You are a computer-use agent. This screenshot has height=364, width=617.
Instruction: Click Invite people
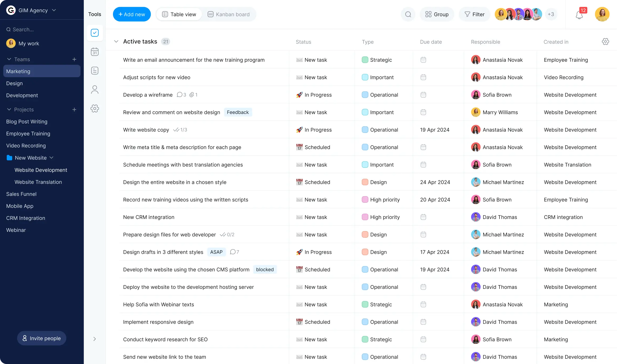(42, 338)
